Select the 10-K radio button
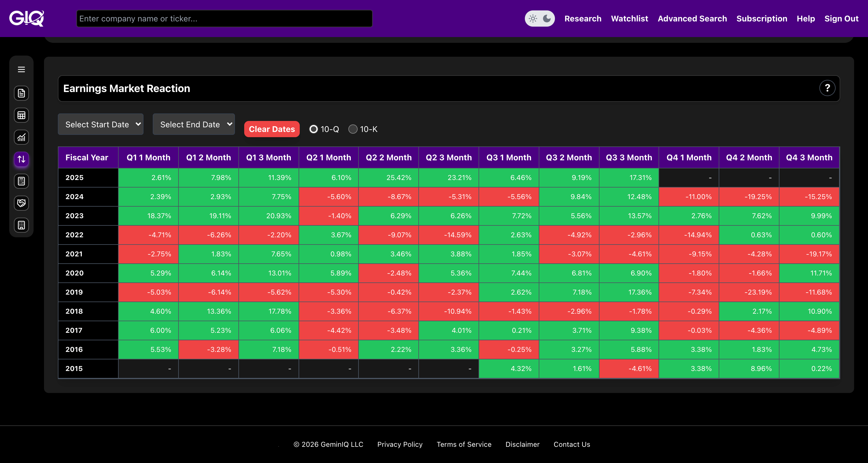868x463 pixels. tap(353, 129)
